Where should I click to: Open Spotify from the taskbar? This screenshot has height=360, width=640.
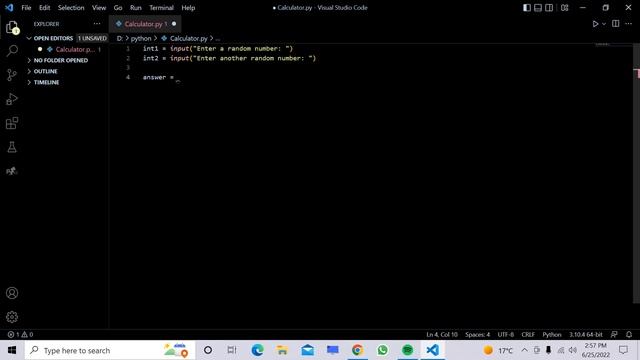[407, 350]
